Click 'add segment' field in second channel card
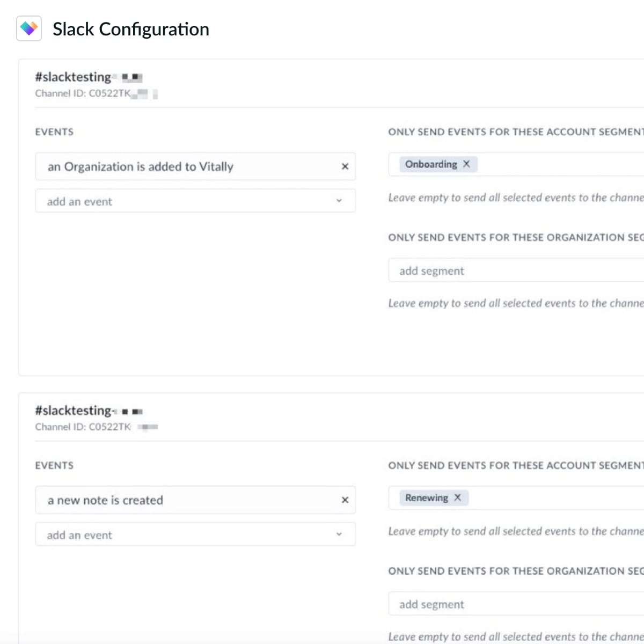The image size is (644, 644). click(516, 604)
